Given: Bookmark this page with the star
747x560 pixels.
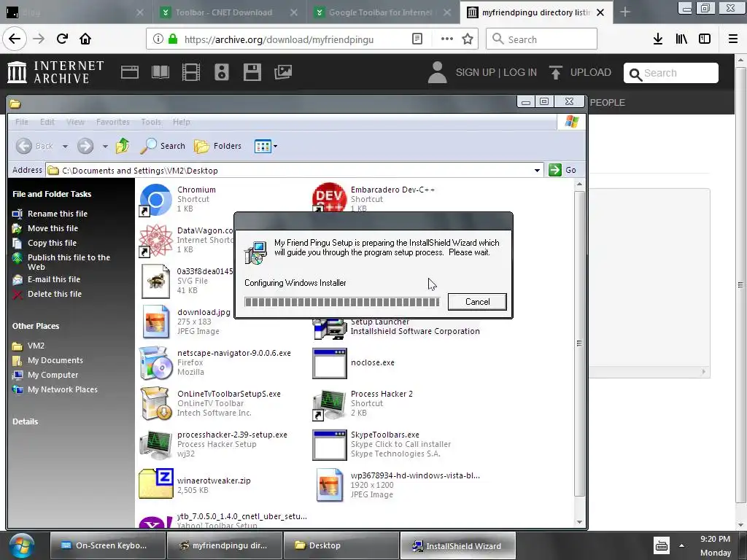Looking at the screenshot, I should point(468,39).
